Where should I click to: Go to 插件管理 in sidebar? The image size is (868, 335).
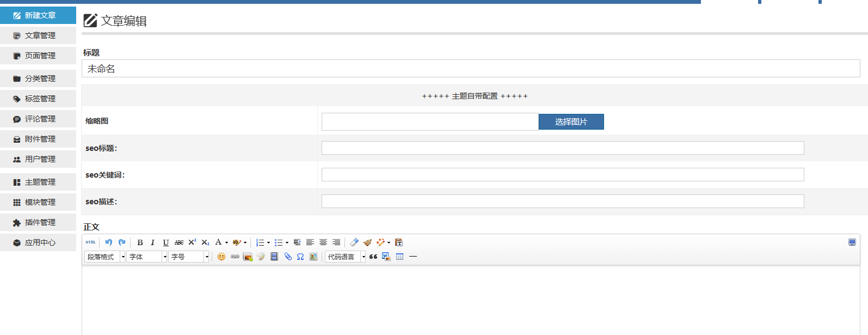click(38, 222)
